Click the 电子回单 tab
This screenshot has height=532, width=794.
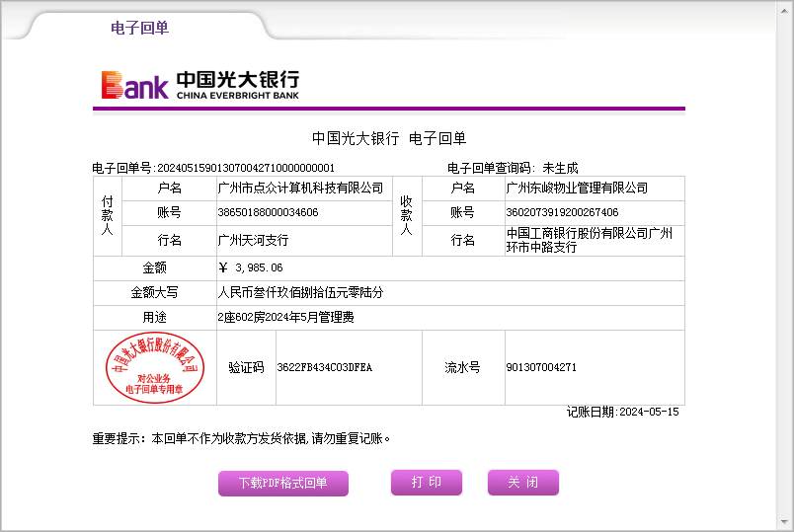click(139, 28)
